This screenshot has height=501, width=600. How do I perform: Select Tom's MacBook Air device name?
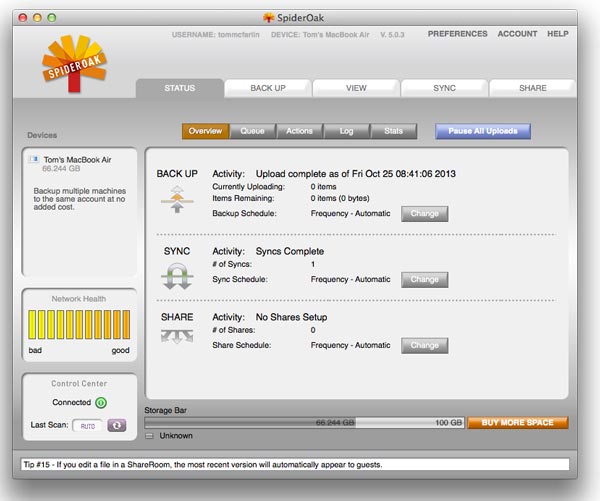coord(77,160)
